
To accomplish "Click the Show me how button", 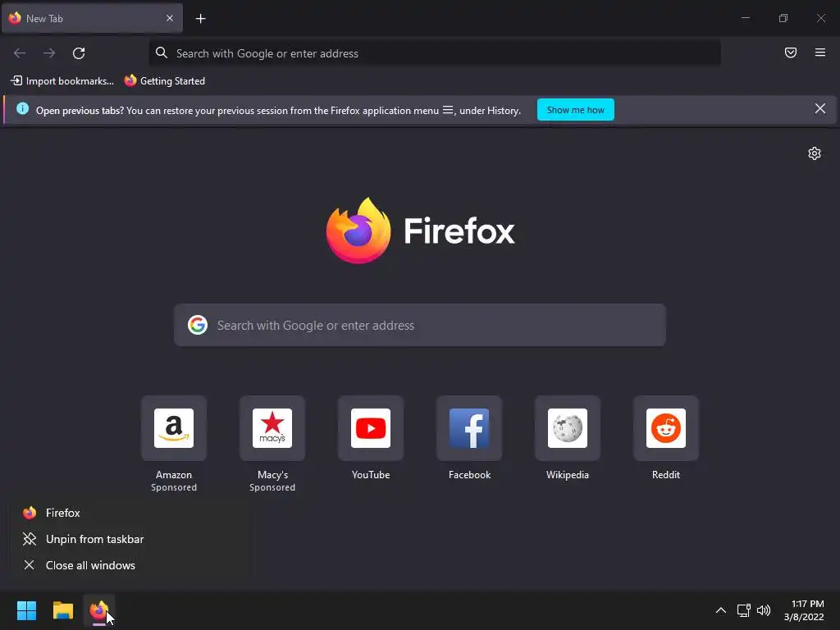I will pyautogui.click(x=575, y=110).
